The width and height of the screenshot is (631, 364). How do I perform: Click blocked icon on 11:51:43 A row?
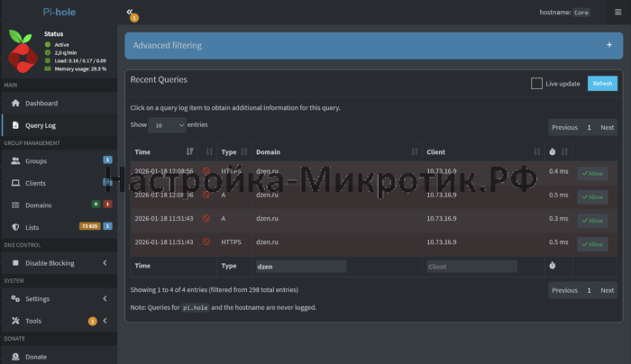coord(206,218)
